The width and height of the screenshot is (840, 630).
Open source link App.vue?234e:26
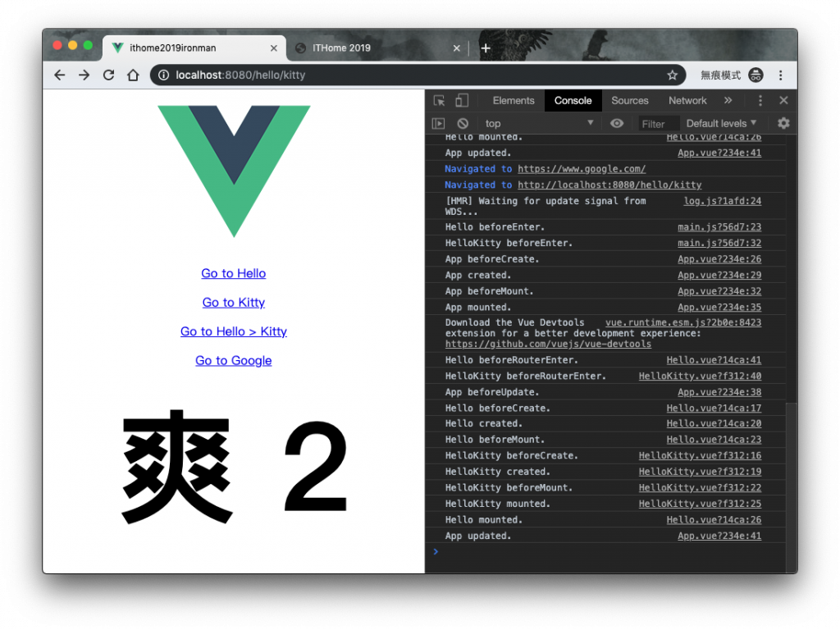tap(719, 259)
